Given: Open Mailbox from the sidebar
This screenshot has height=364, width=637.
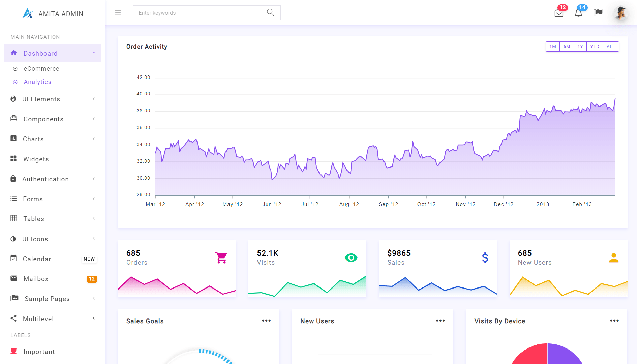Looking at the screenshot, I should tap(36, 279).
